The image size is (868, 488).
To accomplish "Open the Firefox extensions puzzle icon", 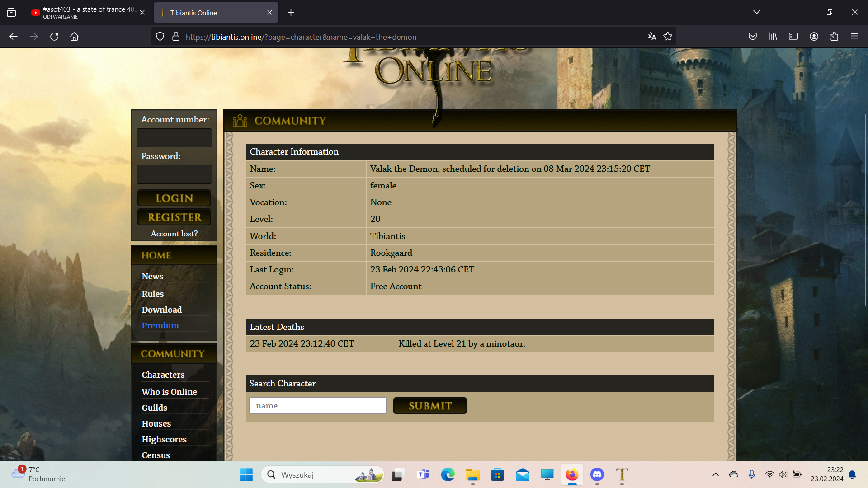I will coord(834,37).
